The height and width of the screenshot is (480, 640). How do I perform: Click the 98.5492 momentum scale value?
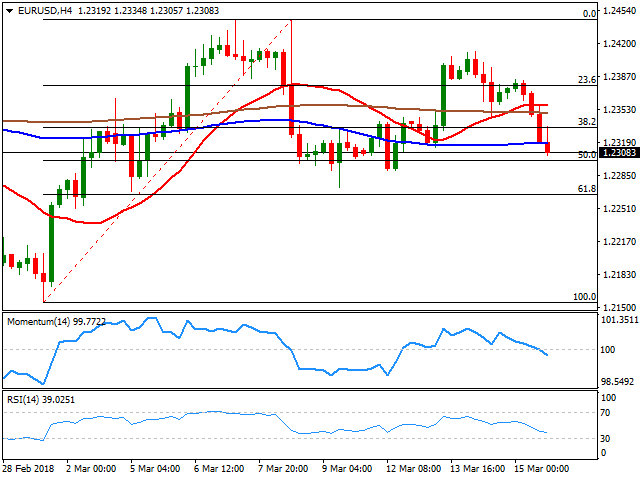[617, 382]
